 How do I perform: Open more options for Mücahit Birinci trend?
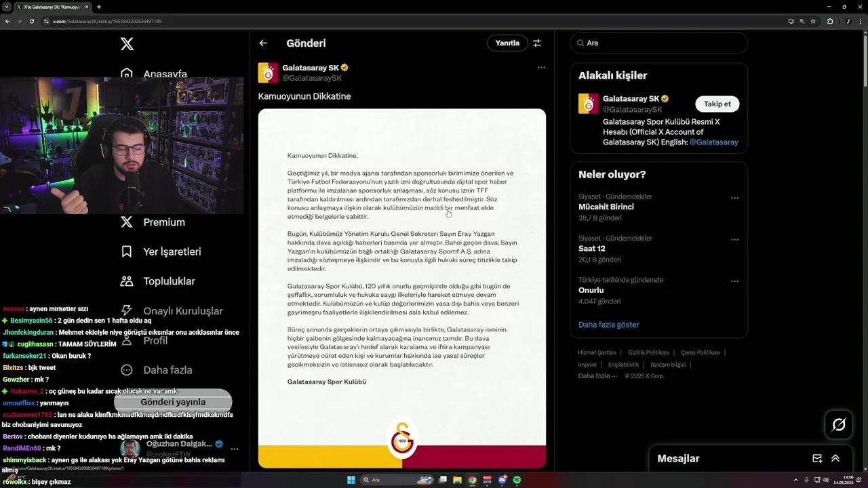pyautogui.click(x=734, y=198)
